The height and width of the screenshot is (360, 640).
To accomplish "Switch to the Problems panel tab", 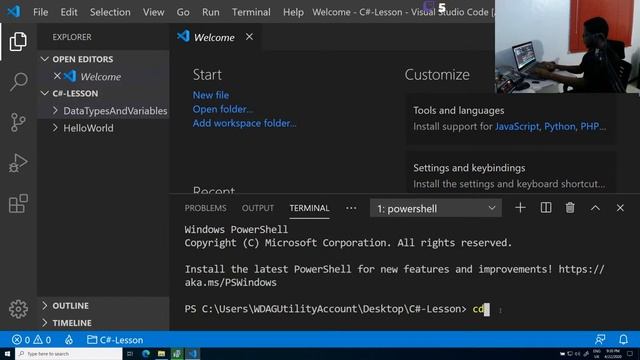I will point(205,208).
